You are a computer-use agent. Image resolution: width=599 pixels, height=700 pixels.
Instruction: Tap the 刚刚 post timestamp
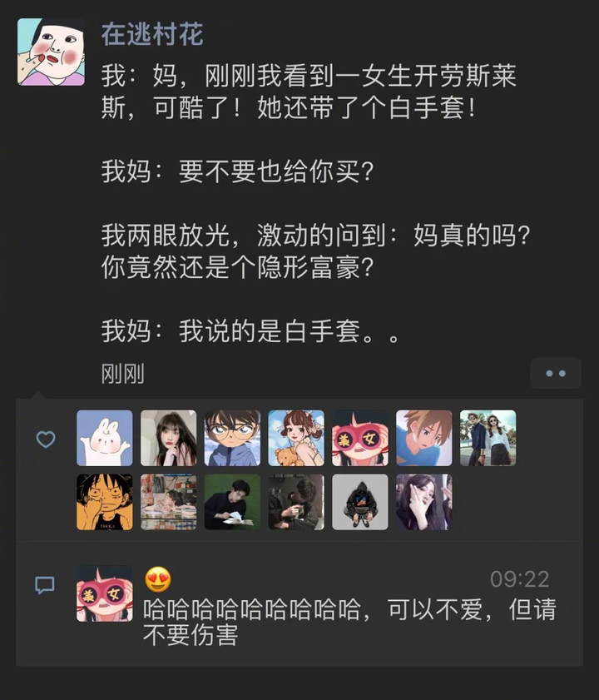pyautogui.click(x=123, y=374)
